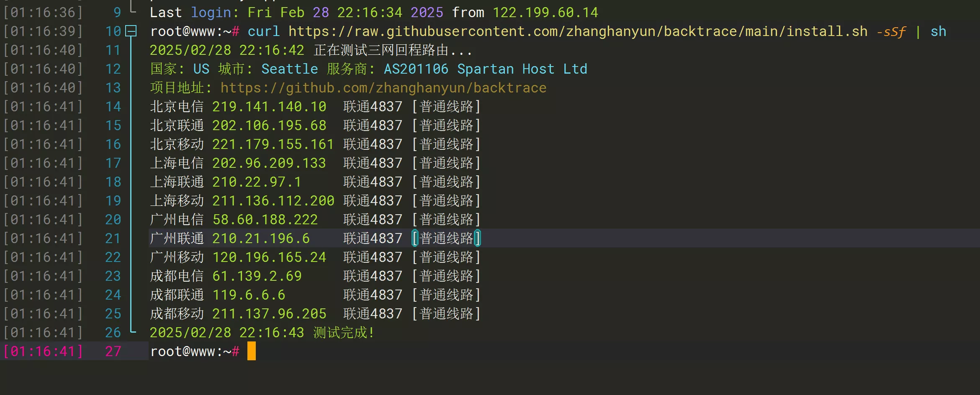Collapse the code fold marker at line 10
This screenshot has height=395, width=980.
point(131,31)
